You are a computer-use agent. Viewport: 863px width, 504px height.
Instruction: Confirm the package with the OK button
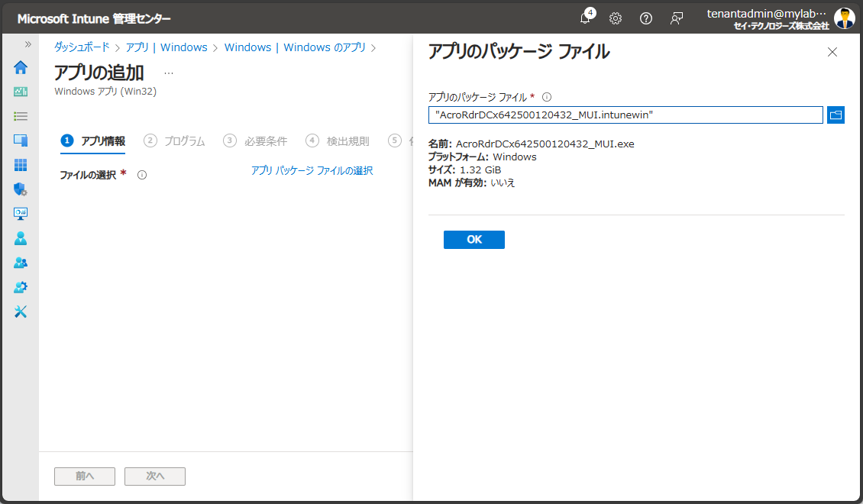point(474,239)
